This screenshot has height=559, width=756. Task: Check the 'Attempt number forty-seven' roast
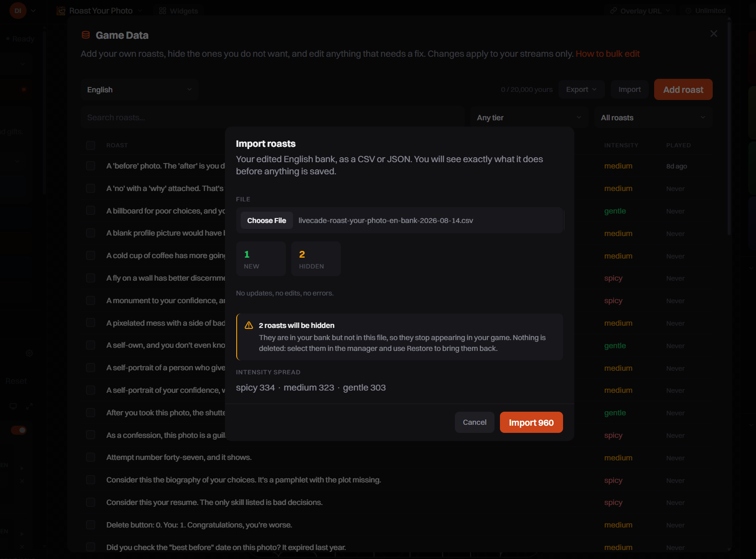[91, 457]
